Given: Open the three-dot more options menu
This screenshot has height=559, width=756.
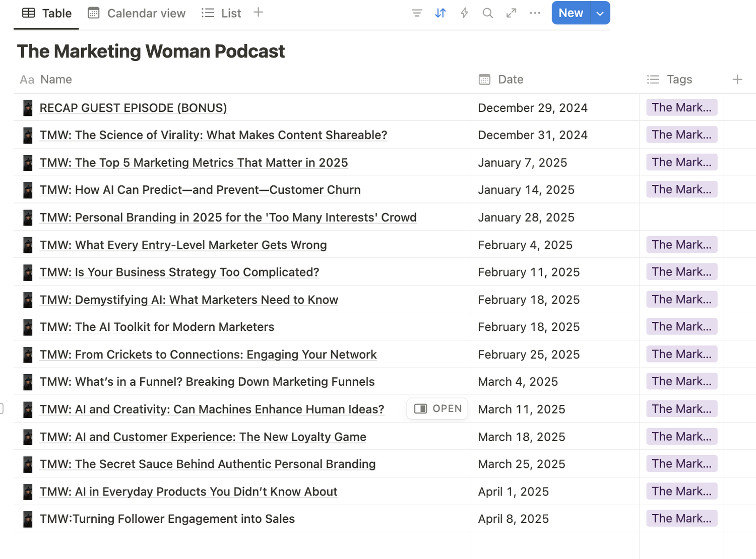Looking at the screenshot, I should [x=535, y=13].
